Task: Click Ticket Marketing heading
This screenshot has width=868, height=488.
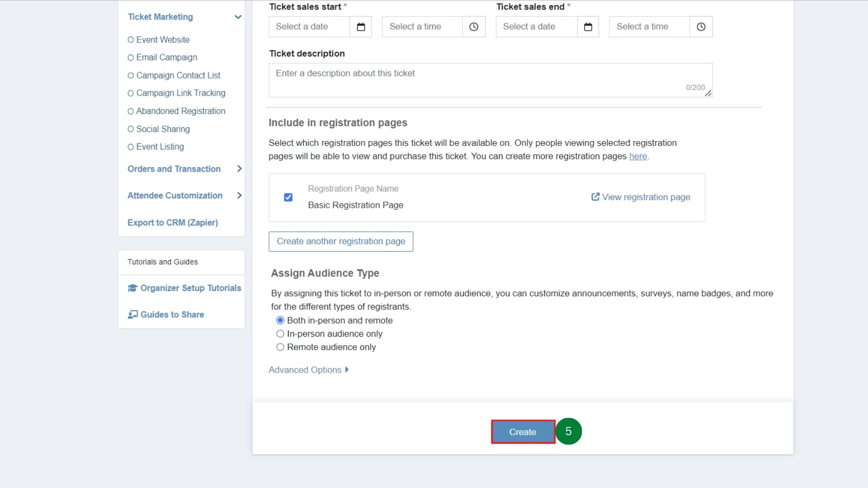Action: coord(160,17)
